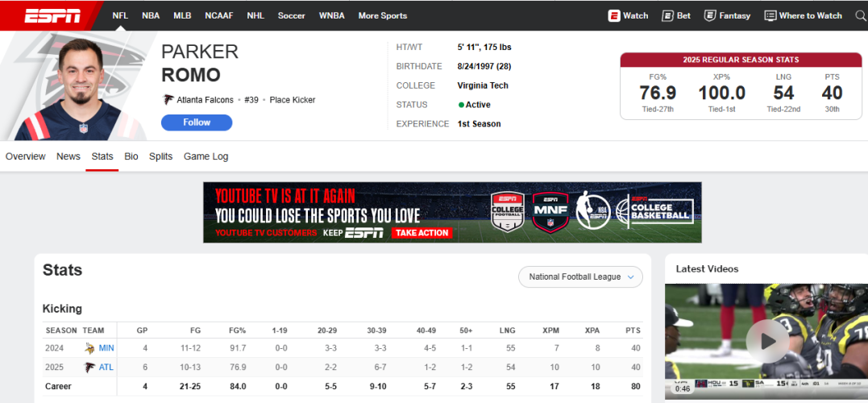The height and width of the screenshot is (403, 868).
Task: Expand the More Sports menu
Action: click(382, 15)
